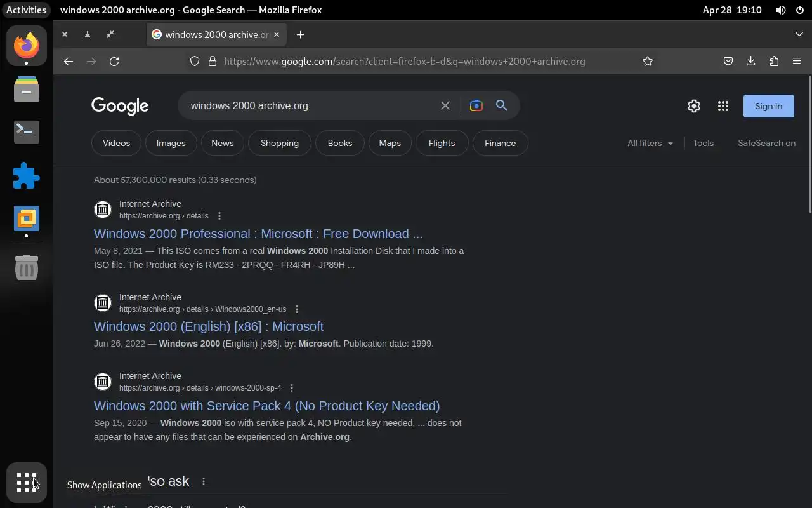
Task: Filter results by Shopping
Action: [280, 143]
